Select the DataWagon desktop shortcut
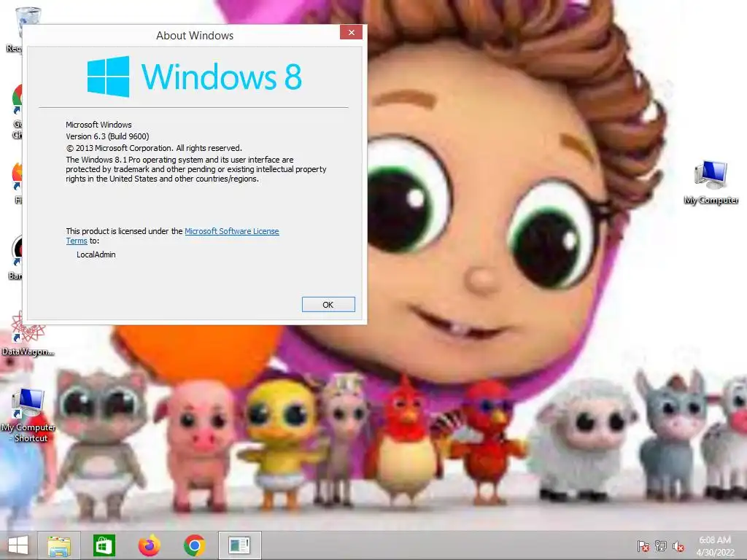Image resolution: width=747 pixels, height=560 pixels. (x=28, y=333)
